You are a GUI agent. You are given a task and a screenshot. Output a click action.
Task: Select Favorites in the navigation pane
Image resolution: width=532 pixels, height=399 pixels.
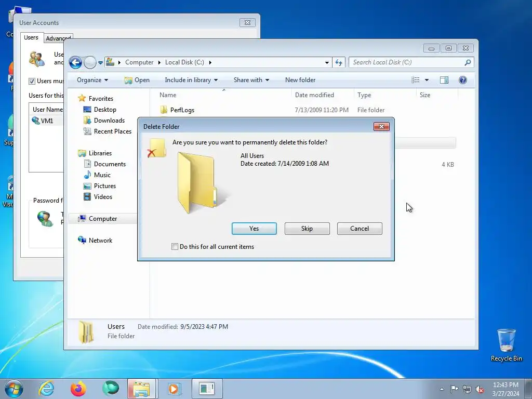pyautogui.click(x=101, y=98)
